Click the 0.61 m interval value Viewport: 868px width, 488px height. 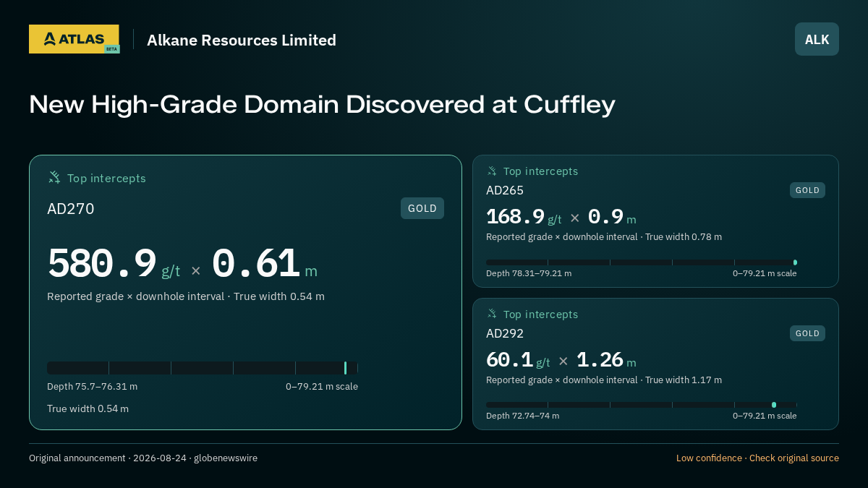[x=265, y=263]
